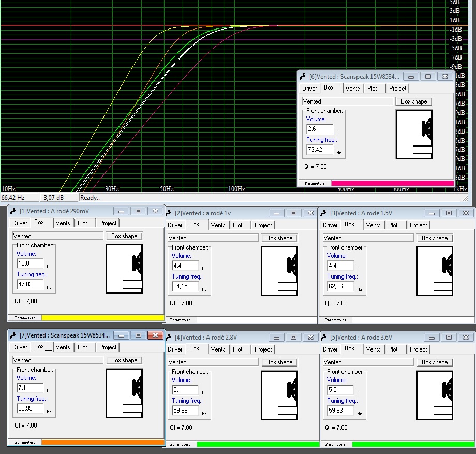Click the vented box diagram in window [5] A rodé 3.6V
This screenshot has height=454, width=476.
coord(435,394)
